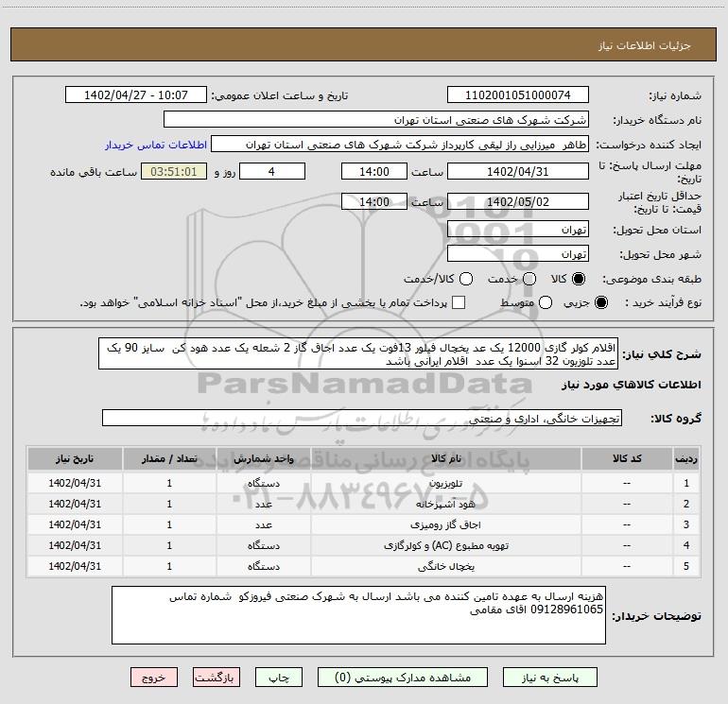Select the خدمت radio button
This screenshot has width=728, height=704.
529,279
